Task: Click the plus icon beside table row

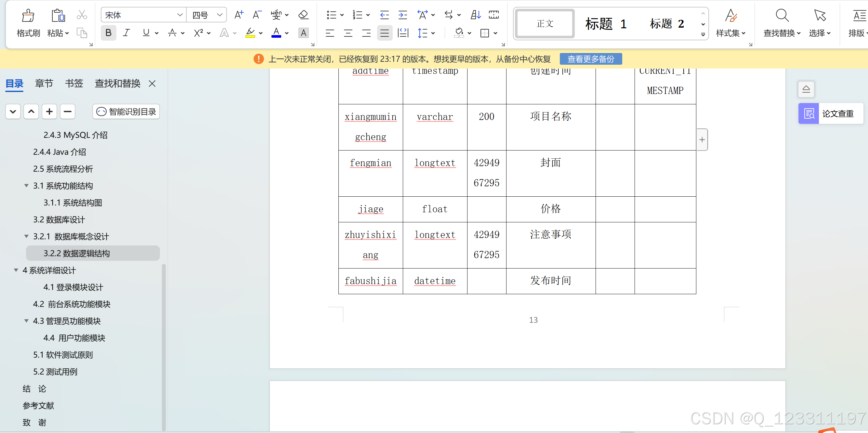Action: pos(702,139)
